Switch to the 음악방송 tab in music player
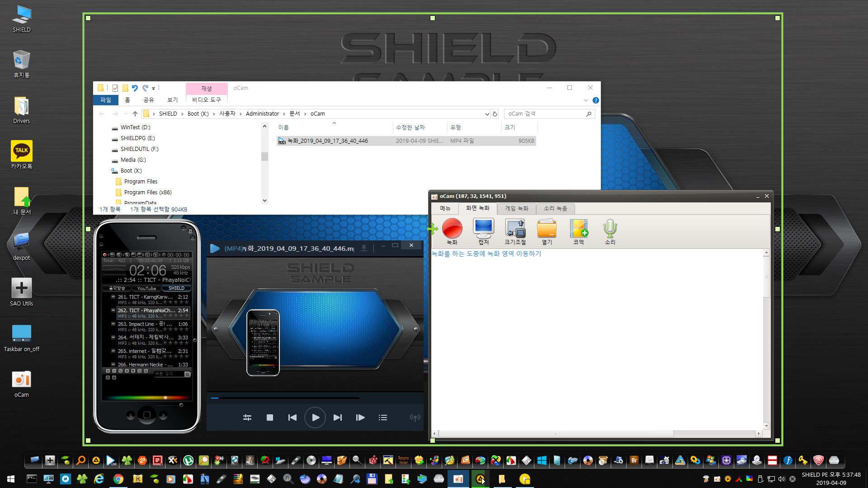The height and width of the screenshot is (488, 868). pyautogui.click(x=117, y=288)
